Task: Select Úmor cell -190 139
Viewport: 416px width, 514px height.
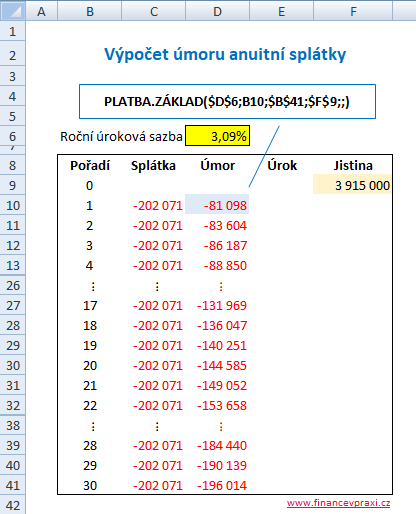Action: [x=217, y=465]
